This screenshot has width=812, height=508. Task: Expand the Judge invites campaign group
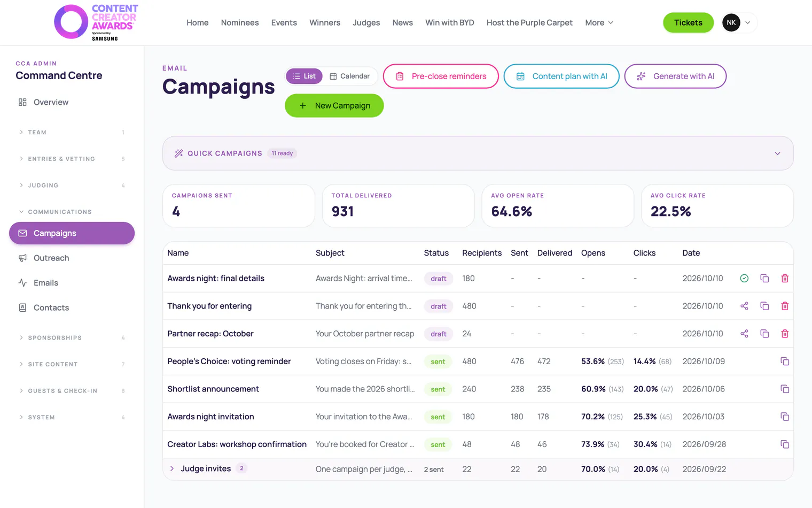tap(172, 468)
